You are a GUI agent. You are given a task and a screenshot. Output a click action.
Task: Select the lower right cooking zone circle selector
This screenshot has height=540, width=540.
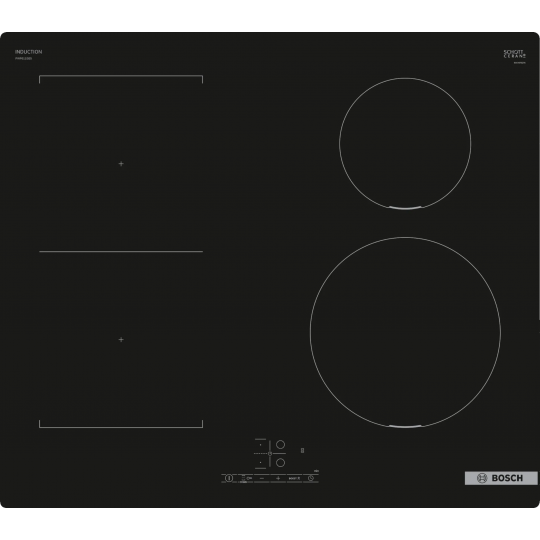pyautogui.click(x=280, y=463)
